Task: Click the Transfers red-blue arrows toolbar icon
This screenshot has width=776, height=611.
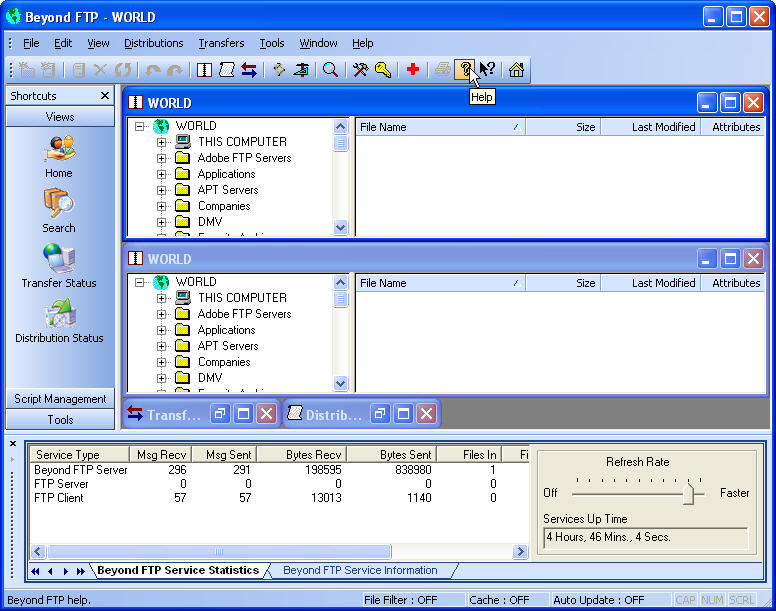Action: (249, 70)
